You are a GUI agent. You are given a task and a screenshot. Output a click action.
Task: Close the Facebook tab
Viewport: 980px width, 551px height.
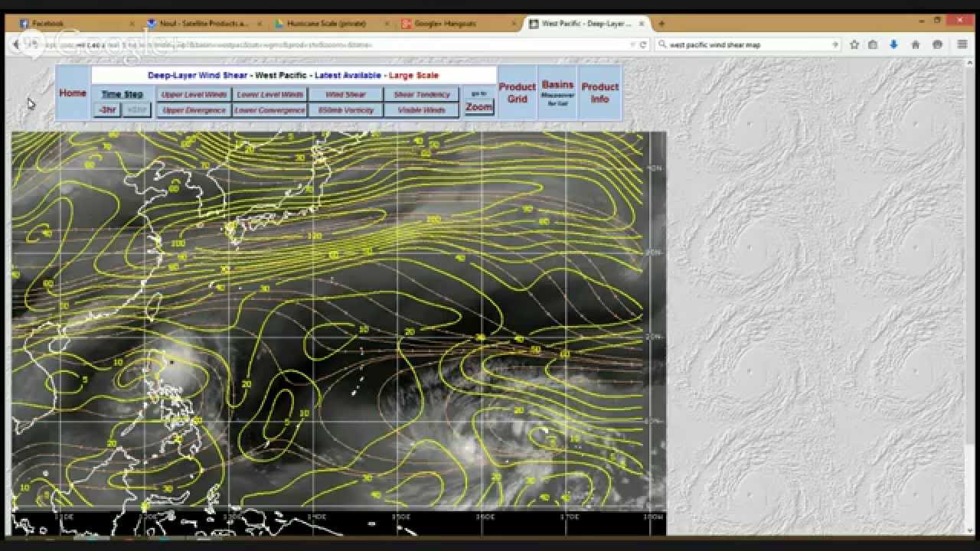[132, 24]
